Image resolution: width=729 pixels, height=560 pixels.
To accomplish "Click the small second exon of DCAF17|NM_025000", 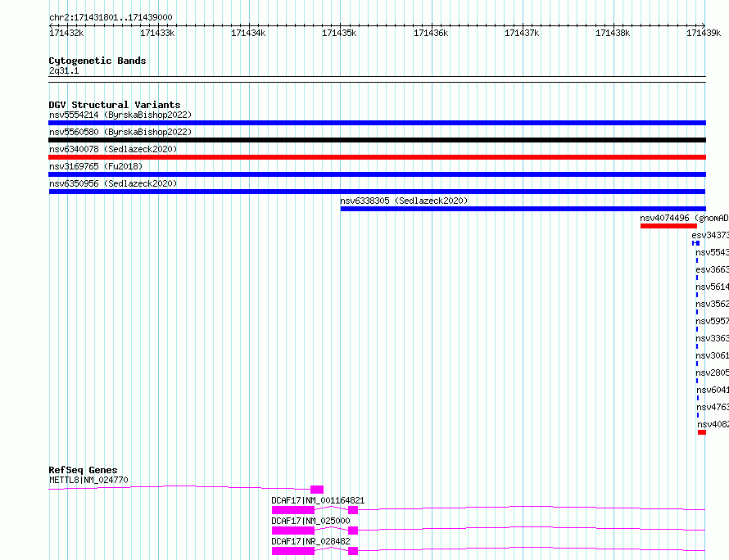I will tap(353, 531).
